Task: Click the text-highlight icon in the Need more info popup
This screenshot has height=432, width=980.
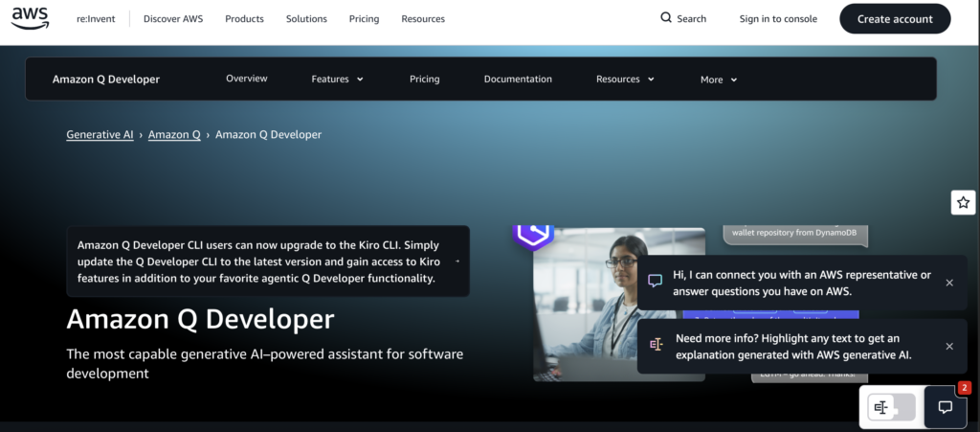Action: point(656,345)
